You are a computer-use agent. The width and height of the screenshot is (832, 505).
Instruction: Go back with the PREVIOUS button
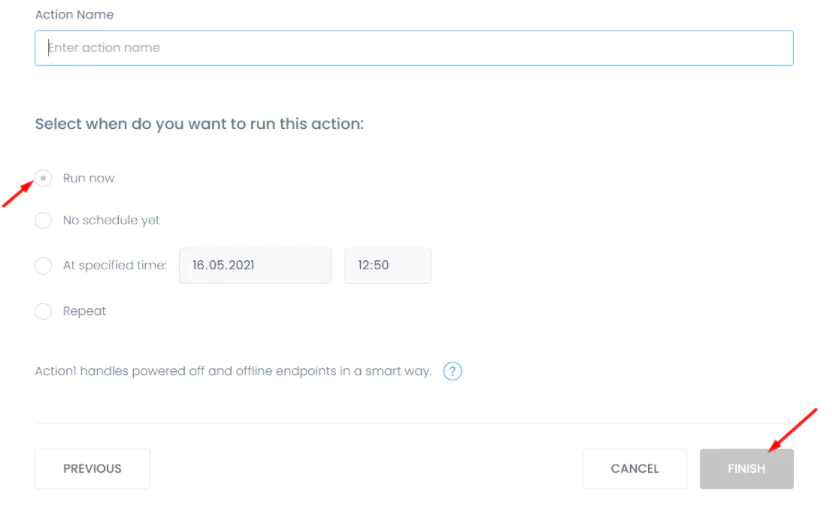[92, 468]
